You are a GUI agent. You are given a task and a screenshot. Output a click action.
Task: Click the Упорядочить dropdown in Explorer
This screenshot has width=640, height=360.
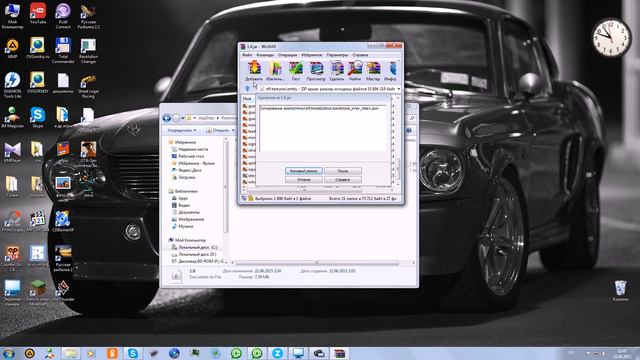click(x=182, y=130)
